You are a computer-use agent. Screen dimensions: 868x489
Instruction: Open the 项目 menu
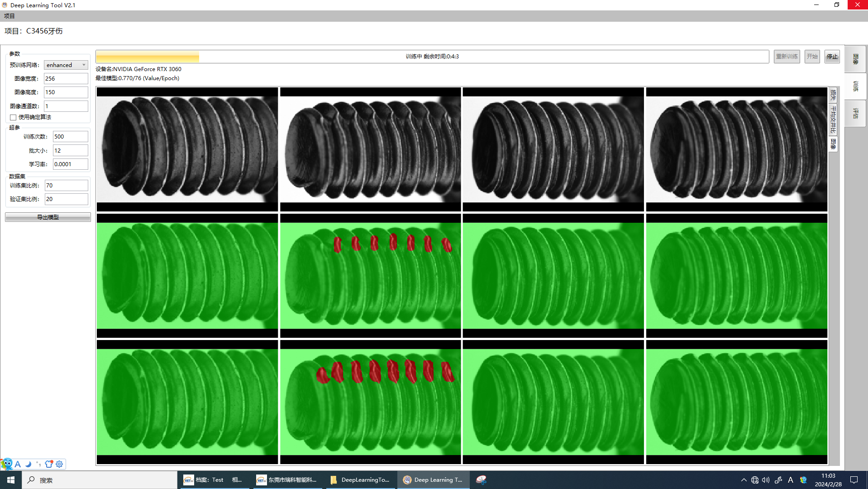click(10, 16)
